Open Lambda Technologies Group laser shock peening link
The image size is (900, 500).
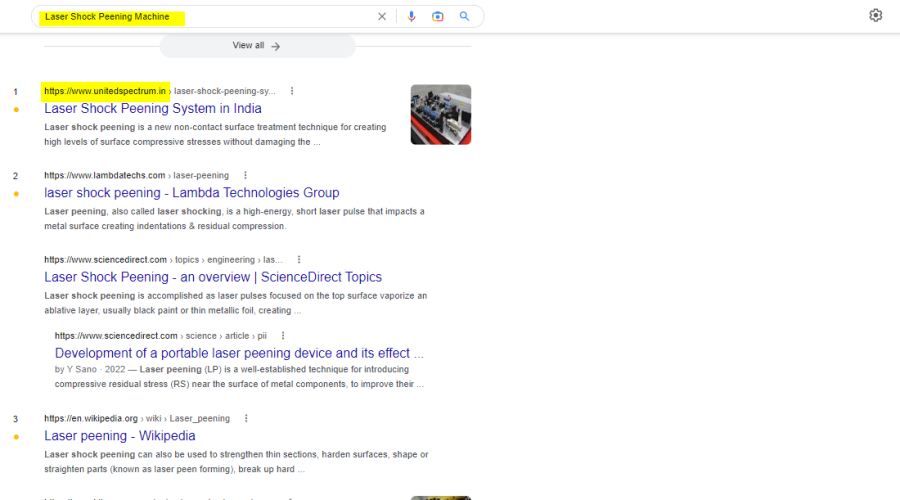click(x=192, y=193)
